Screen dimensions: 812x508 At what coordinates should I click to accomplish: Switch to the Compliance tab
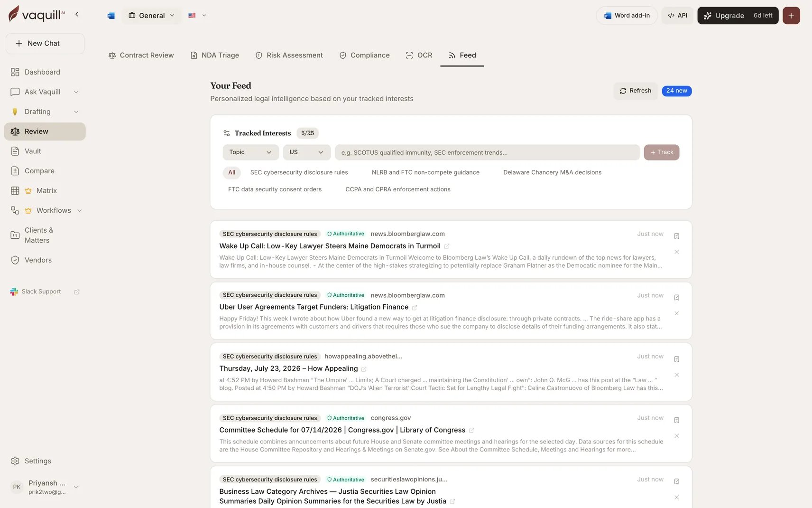click(x=364, y=55)
